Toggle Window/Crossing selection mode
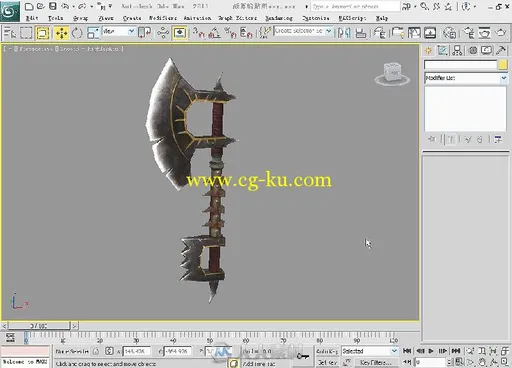 tap(42, 33)
